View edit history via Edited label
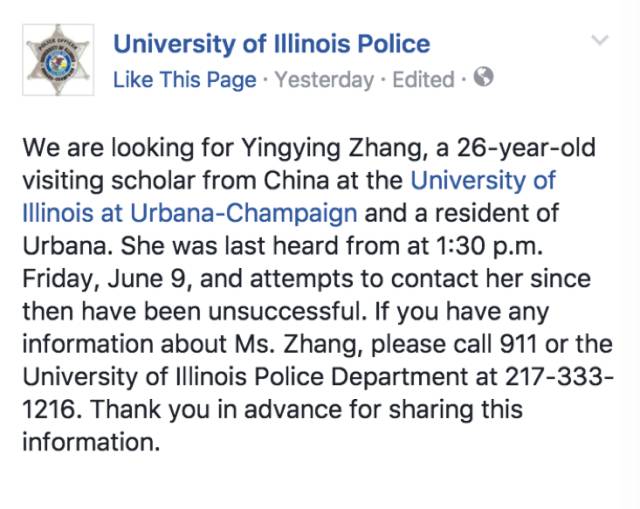640x509 pixels. click(x=424, y=80)
